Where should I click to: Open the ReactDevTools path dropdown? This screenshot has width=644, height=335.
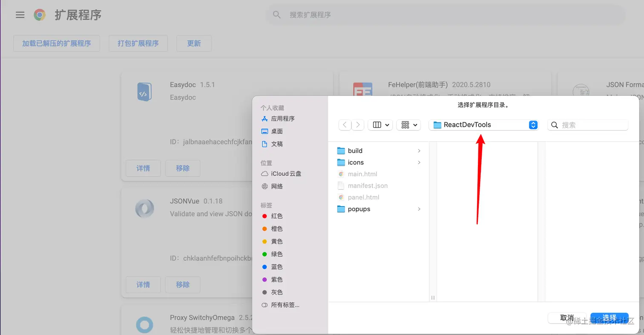pos(484,125)
